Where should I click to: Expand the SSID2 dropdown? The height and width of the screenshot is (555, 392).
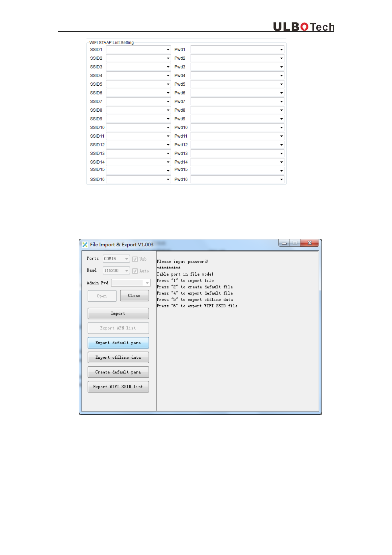pyautogui.click(x=168, y=58)
